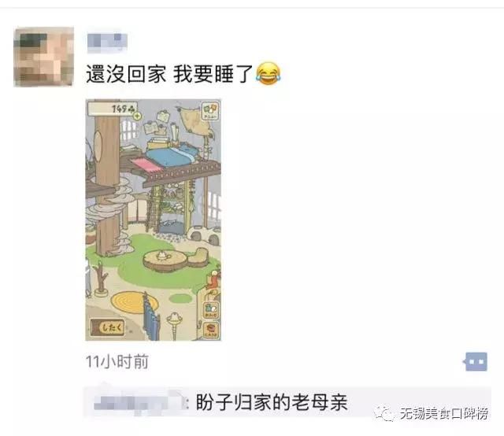Screen dimensions: 504x436
Task: Tap the 149 clover counter
Action: point(113,109)
